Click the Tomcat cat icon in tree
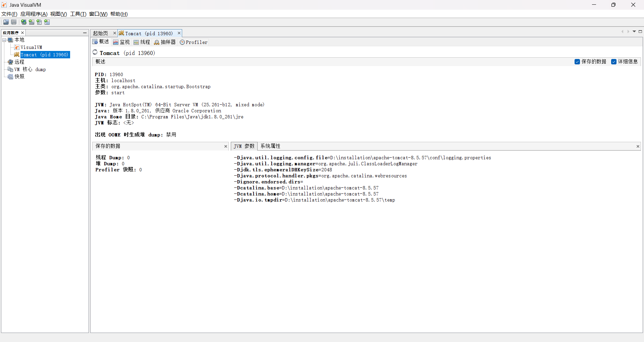 (x=17, y=55)
